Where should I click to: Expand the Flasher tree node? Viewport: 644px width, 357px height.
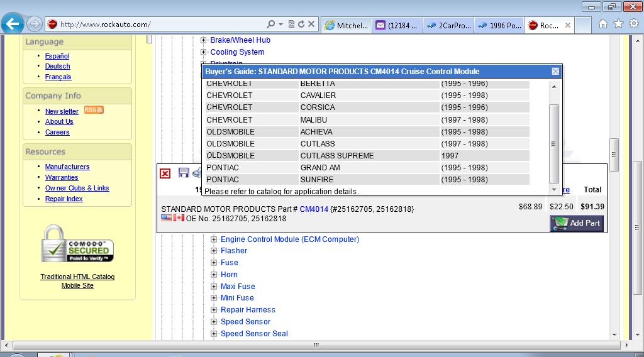tap(214, 251)
